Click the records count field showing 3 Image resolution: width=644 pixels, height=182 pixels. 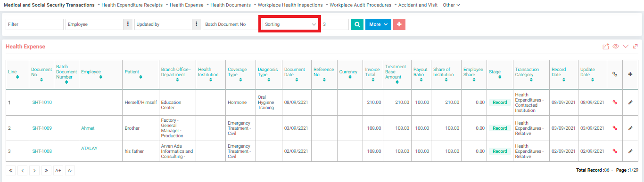point(335,24)
